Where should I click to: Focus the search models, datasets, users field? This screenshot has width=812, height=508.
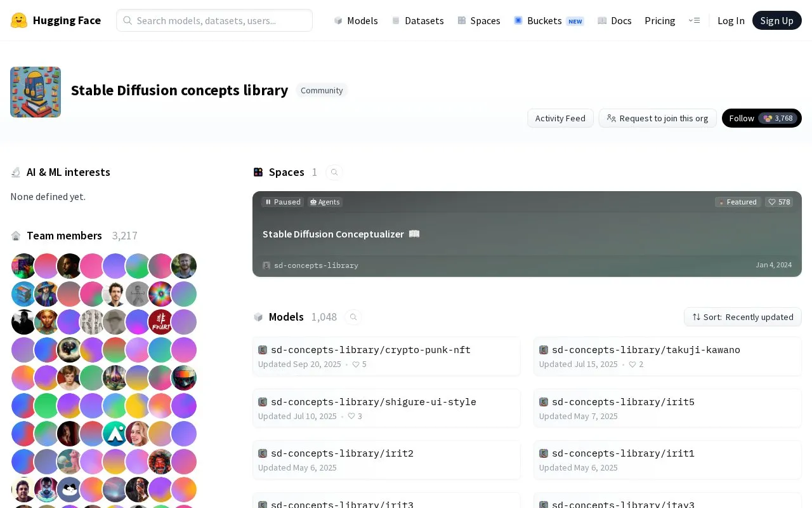tap(214, 20)
